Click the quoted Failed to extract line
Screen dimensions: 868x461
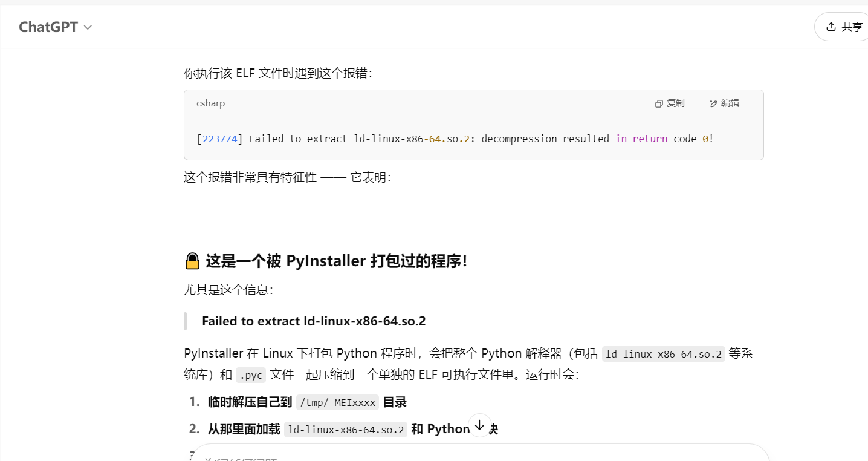314,321
